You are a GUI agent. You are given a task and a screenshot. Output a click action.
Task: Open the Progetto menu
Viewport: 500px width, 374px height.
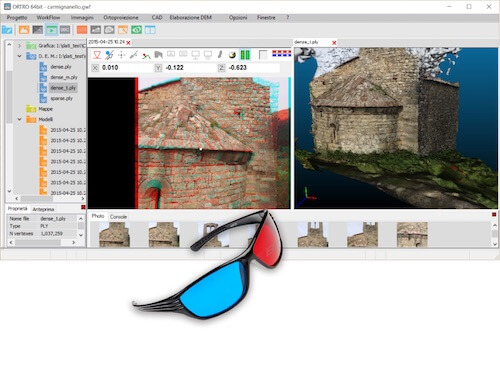[17, 18]
